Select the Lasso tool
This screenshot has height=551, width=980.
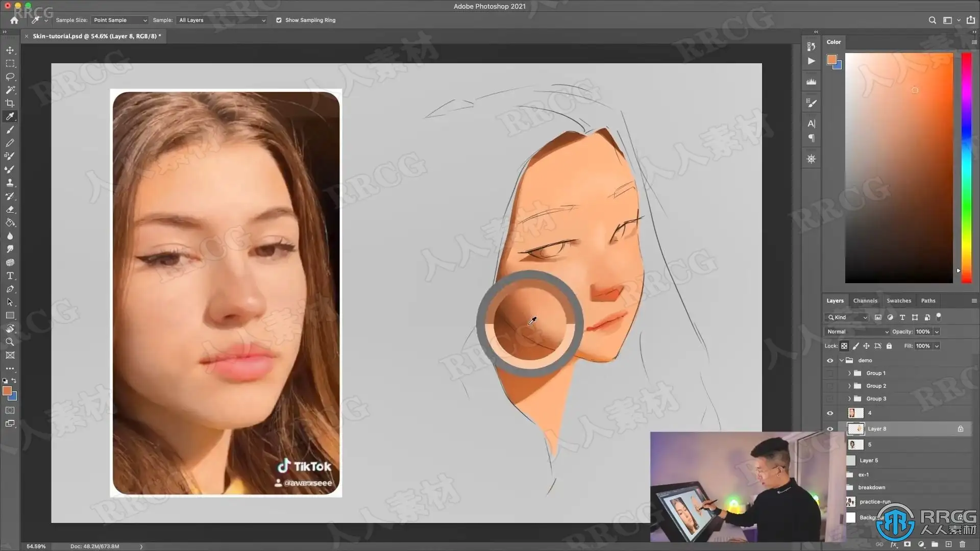10,77
